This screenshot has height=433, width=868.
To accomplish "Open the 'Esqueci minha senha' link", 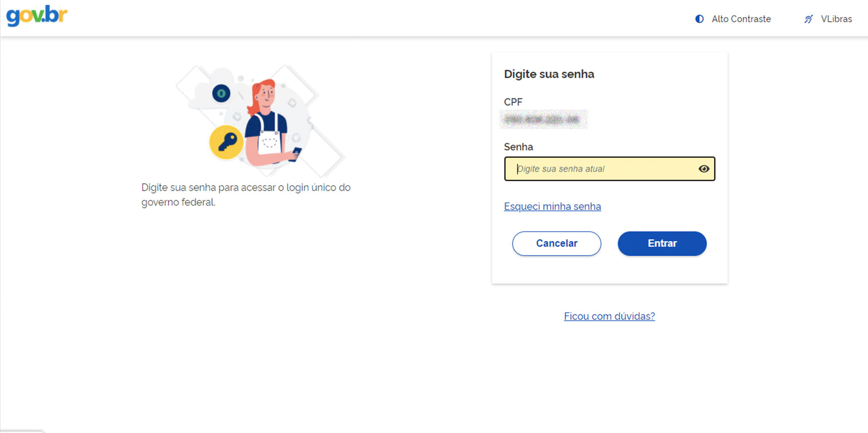I will 552,206.
